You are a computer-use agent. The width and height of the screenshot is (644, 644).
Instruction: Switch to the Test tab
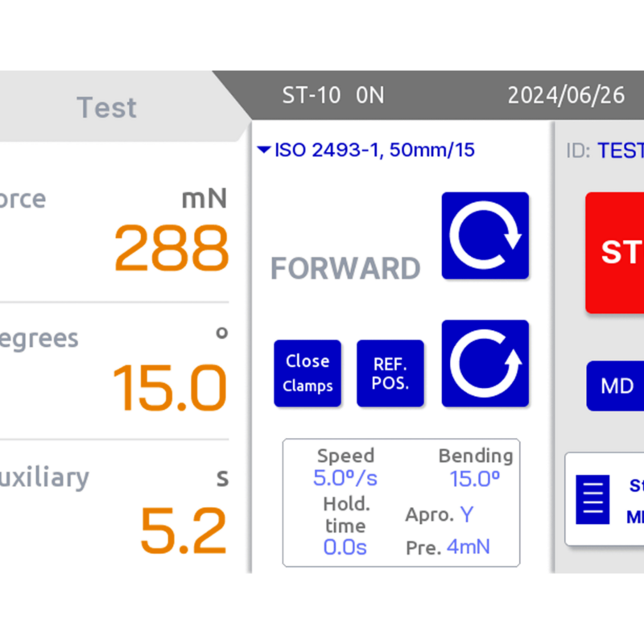(x=107, y=107)
